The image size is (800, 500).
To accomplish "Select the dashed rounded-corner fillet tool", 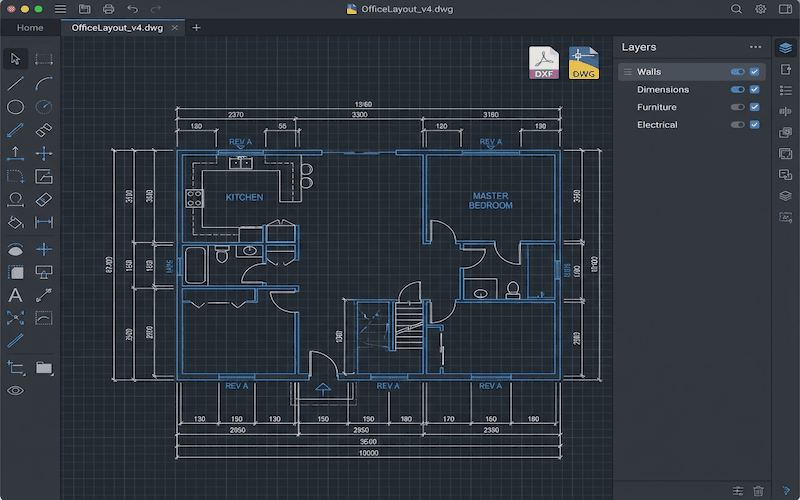I will coord(15,177).
